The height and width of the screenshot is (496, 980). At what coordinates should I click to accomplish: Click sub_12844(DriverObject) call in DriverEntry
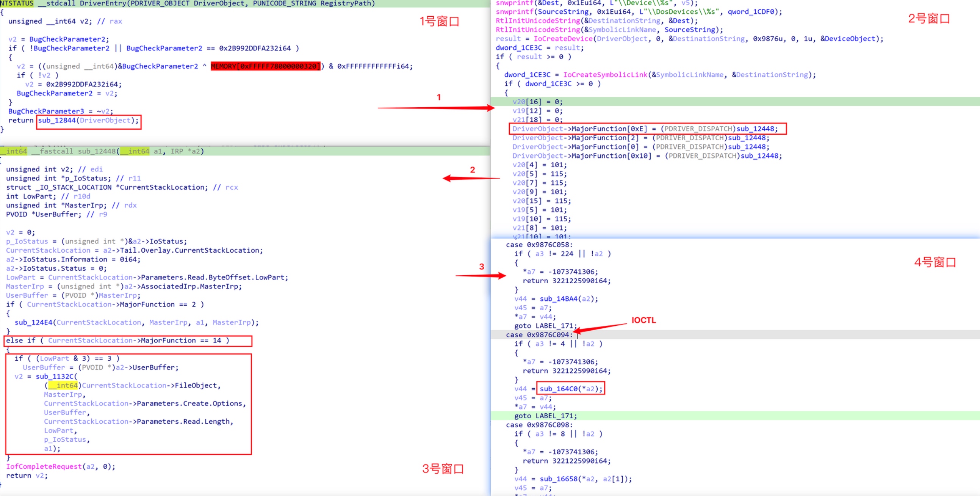[88, 121]
